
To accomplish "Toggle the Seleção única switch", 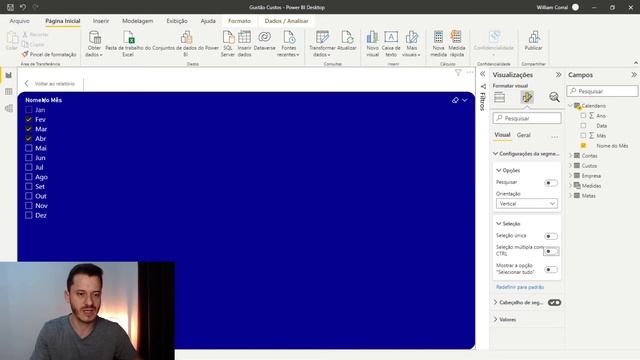I will (x=551, y=236).
